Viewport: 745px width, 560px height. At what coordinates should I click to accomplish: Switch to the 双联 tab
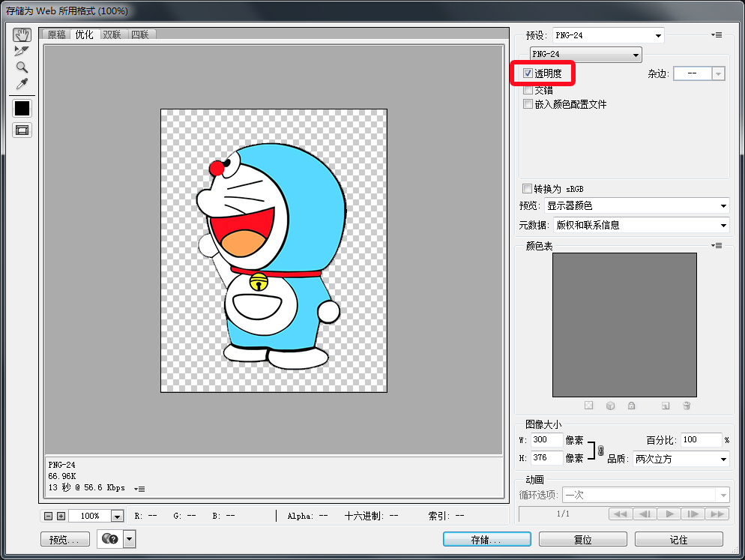pyautogui.click(x=112, y=34)
